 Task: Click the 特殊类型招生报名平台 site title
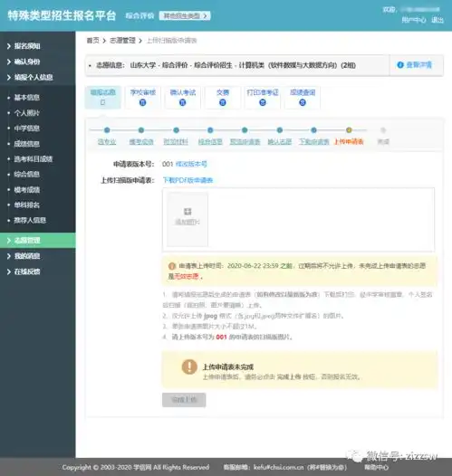(x=62, y=15)
